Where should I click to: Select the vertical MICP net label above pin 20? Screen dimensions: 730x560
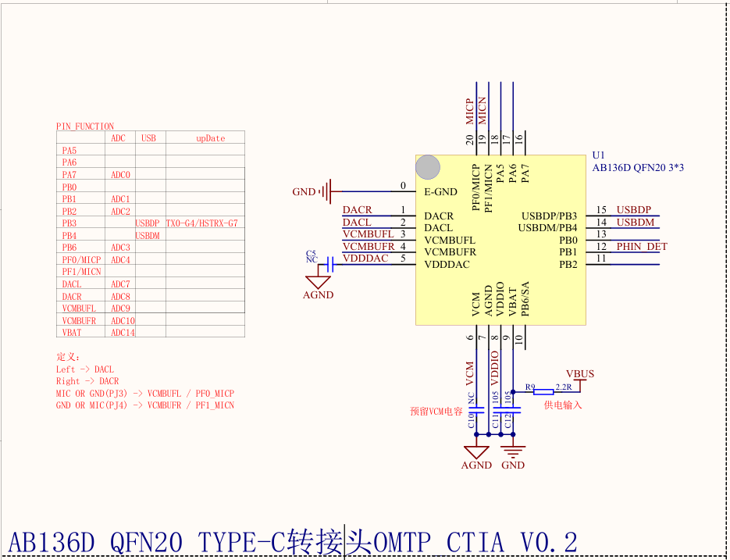470,112
